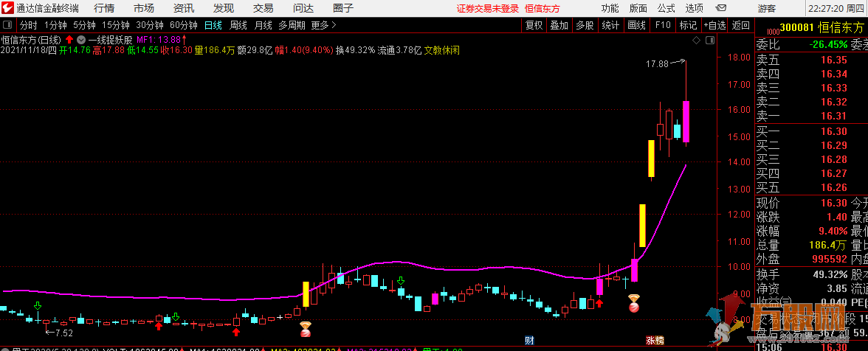The width and height of the screenshot is (868, 351).
Task: Open the 圈子 menu
Action: (x=343, y=8)
